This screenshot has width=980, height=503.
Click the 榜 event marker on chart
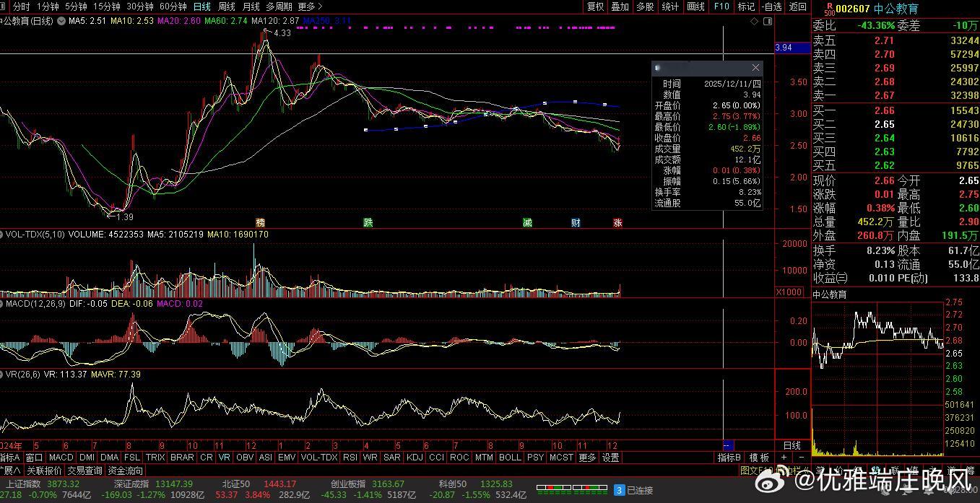pos(260,222)
